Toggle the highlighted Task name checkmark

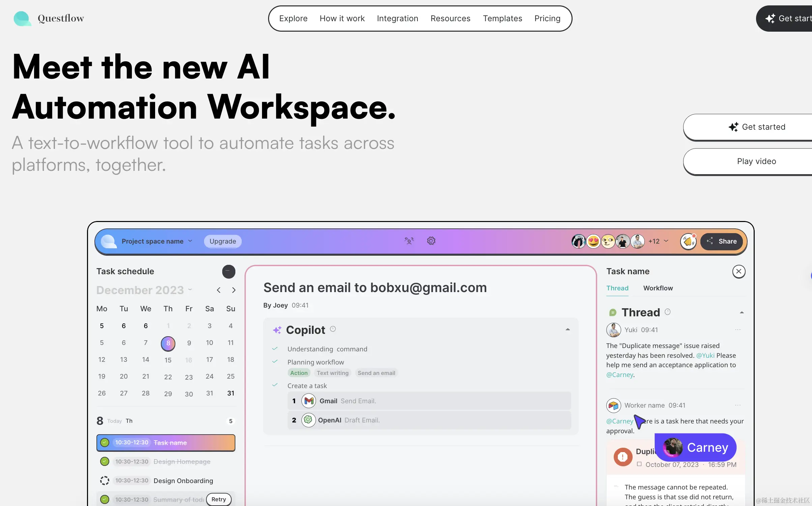pyautogui.click(x=105, y=442)
